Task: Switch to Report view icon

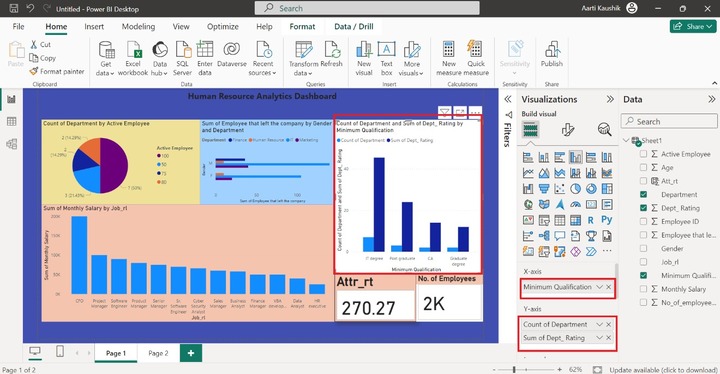Action: 11,99
